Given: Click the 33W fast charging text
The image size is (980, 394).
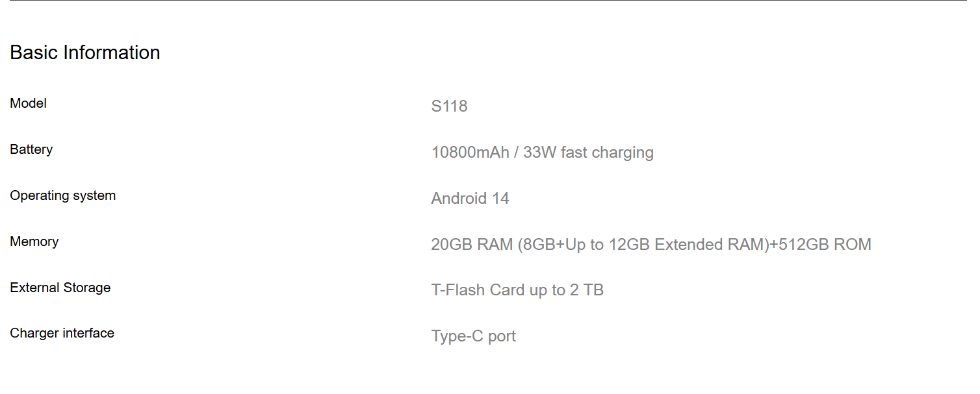Looking at the screenshot, I should tap(588, 153).
